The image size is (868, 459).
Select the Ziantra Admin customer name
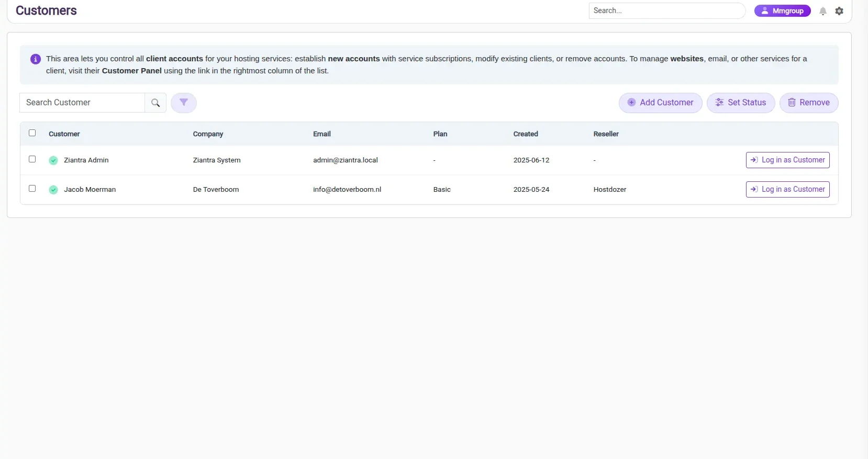point(86,160)
